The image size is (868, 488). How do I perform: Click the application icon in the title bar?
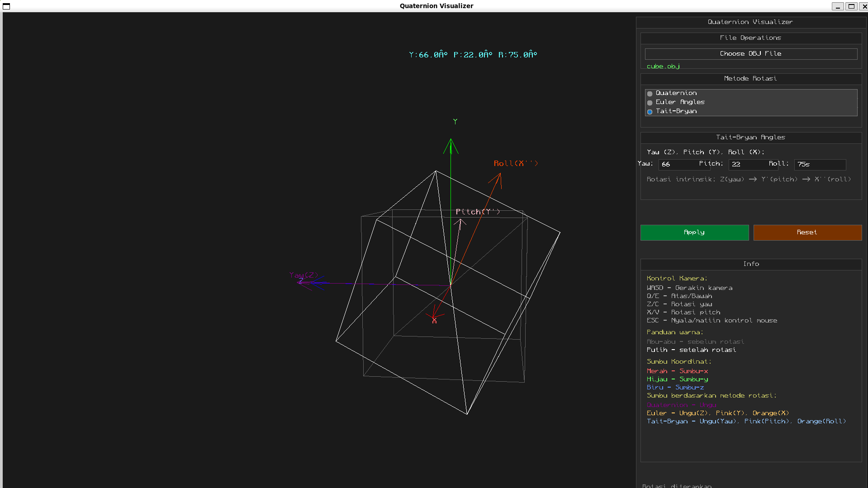(x=6, y=6)
